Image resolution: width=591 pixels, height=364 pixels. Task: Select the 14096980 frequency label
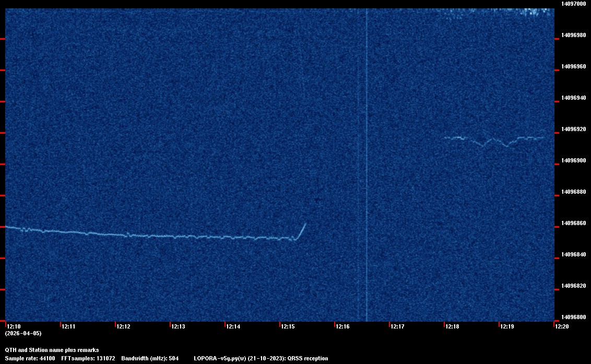click(x=574, y=35)
